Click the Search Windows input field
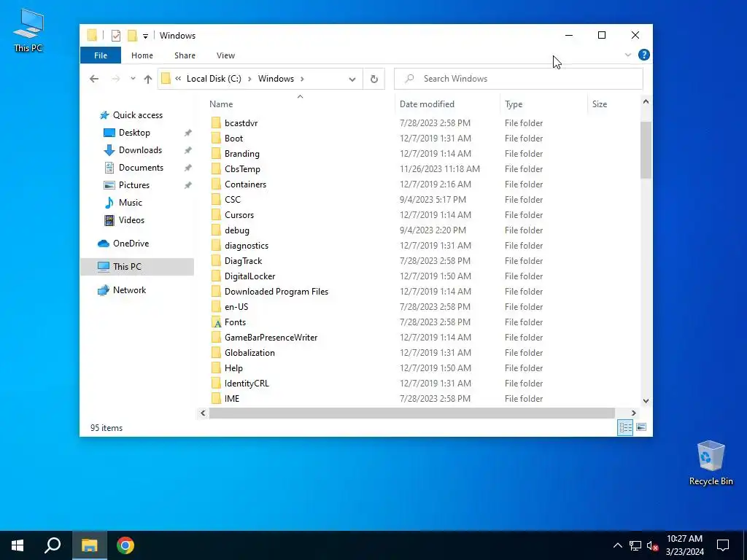The height and width of the screenshot is (560, 747). click(519, 79)
